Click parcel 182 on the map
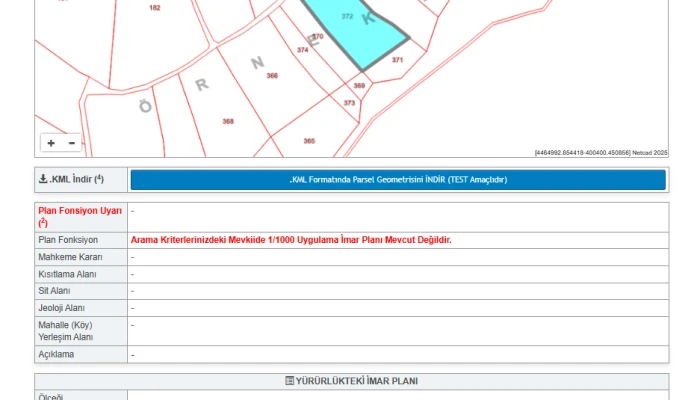 click(x=154, y=8)
